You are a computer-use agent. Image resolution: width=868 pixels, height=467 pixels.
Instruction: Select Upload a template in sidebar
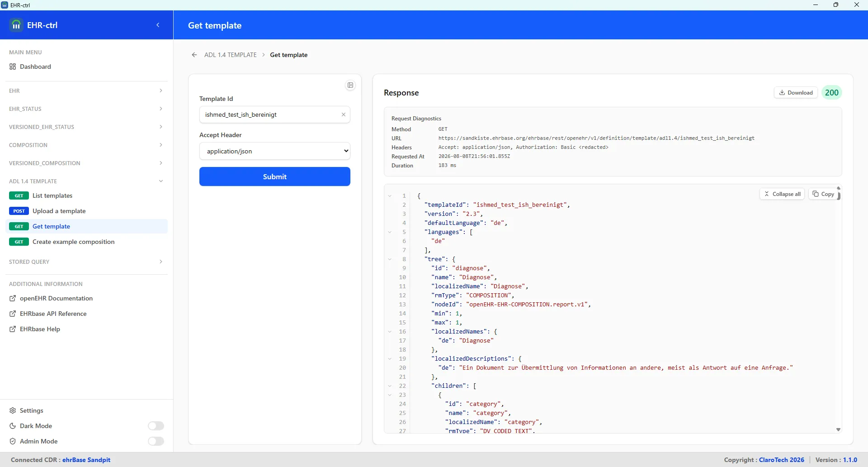(x=86, y=211)
